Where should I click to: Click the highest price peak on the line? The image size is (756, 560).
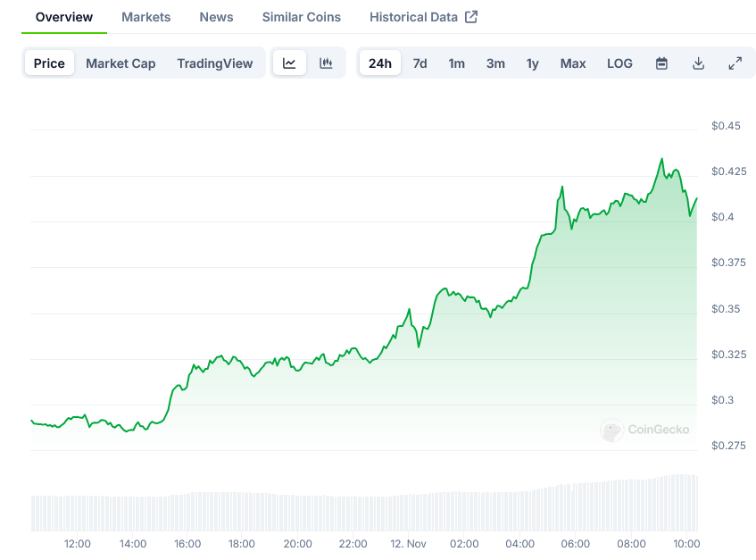tap(661, 159)
